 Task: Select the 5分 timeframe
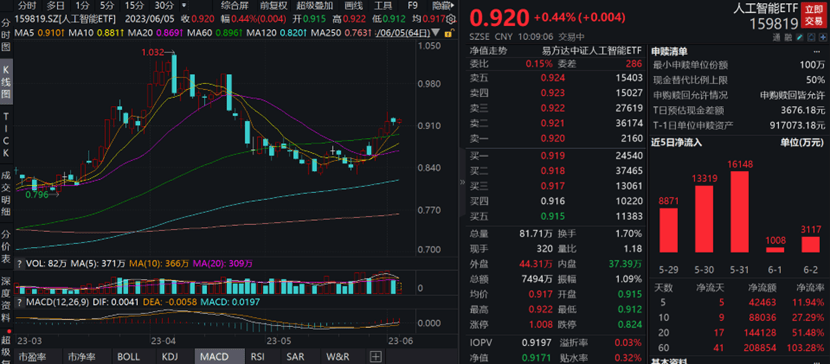[107, 6]
